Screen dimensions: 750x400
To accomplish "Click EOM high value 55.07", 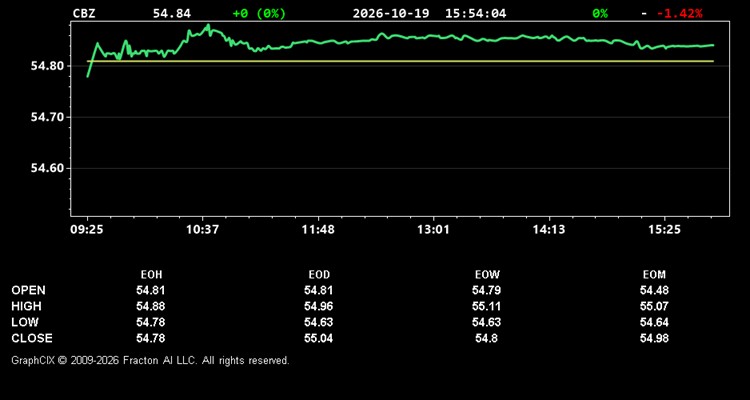I will pyautogui.click(x=654, y=306).
